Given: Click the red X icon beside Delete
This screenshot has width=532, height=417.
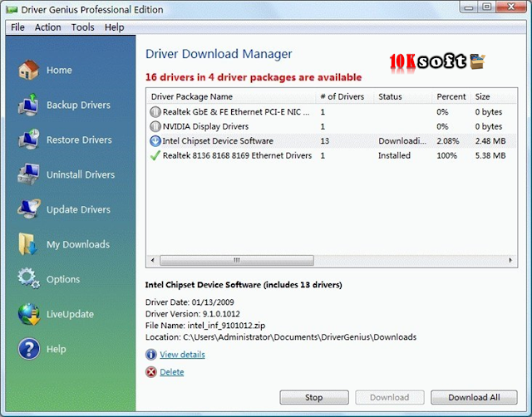Looking at the screenshot, I should point(151,372).
